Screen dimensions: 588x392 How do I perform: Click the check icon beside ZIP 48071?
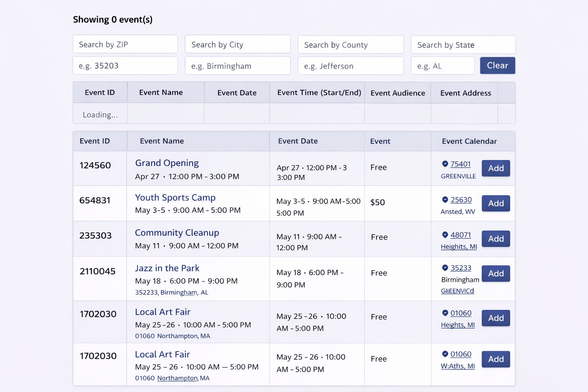(445, 235)
